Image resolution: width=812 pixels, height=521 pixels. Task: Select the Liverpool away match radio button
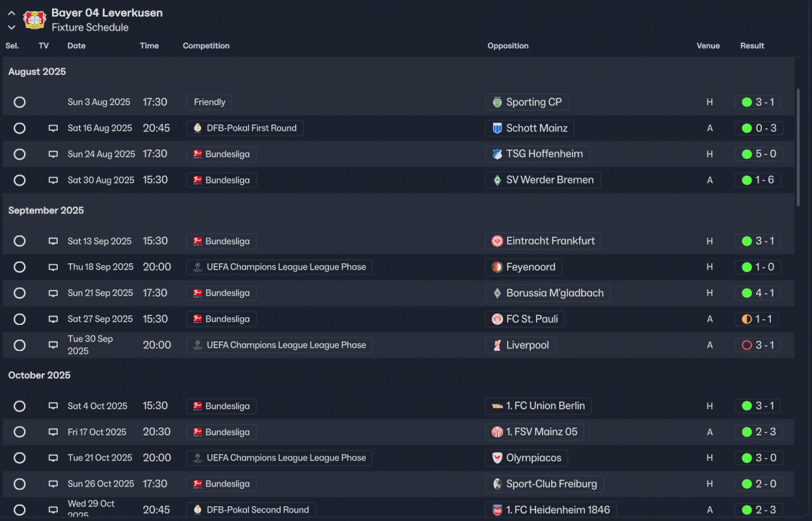(x=20, y=345)
